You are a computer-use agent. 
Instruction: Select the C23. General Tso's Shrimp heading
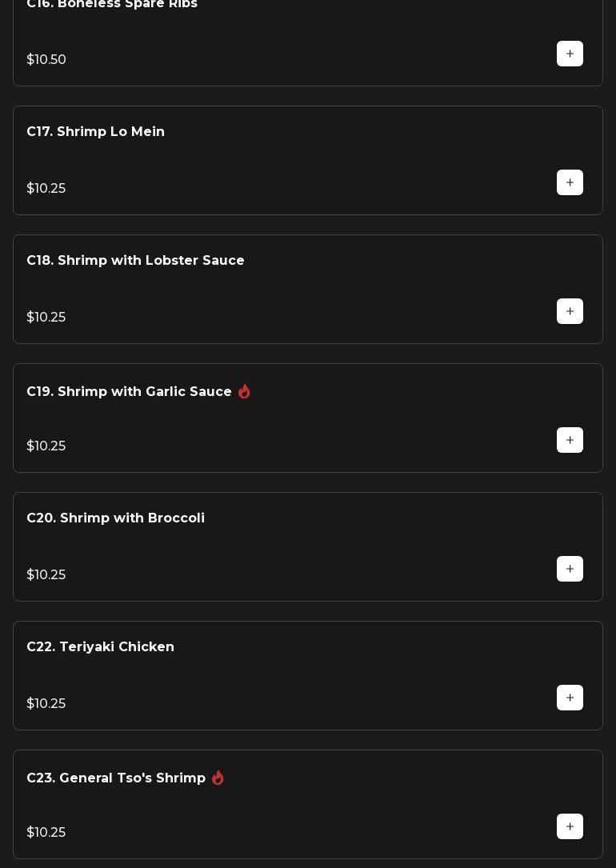(116, 778)
